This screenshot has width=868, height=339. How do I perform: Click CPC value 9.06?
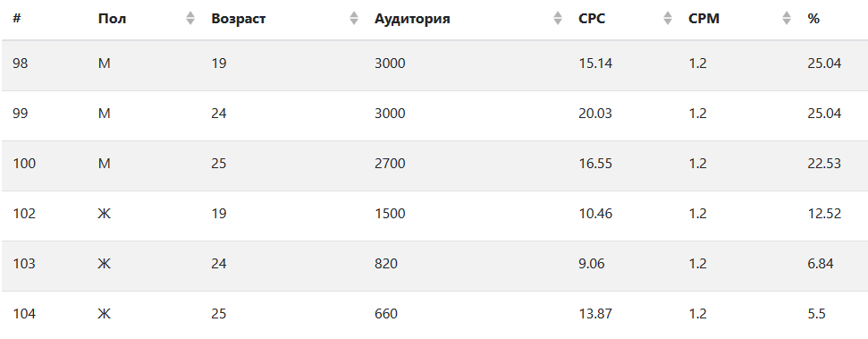point(591,264)
